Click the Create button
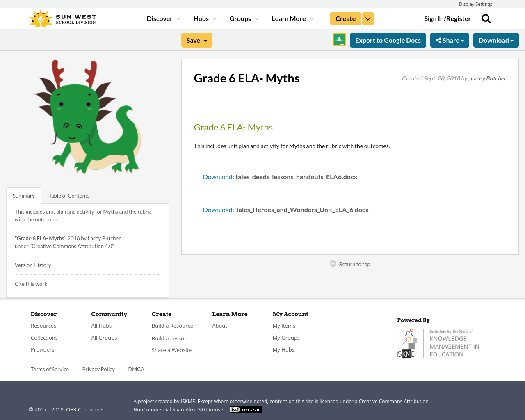Screen dimensions: 525x420 click(x=345, y=18)
